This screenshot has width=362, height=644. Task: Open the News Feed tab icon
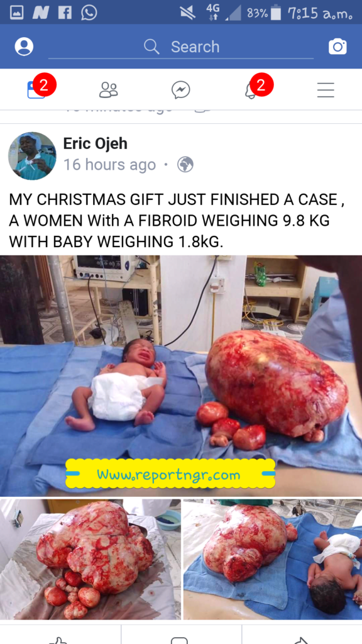(36, 89)
